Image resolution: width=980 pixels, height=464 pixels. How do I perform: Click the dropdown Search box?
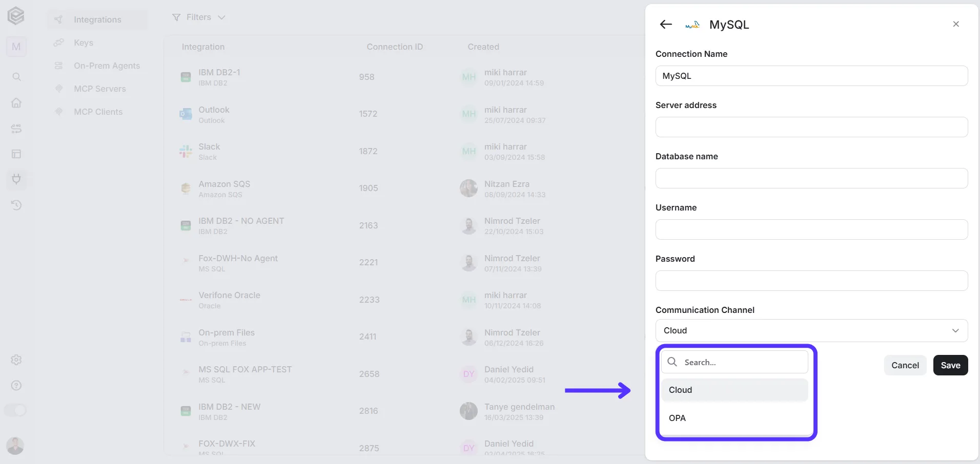point(734,362)
